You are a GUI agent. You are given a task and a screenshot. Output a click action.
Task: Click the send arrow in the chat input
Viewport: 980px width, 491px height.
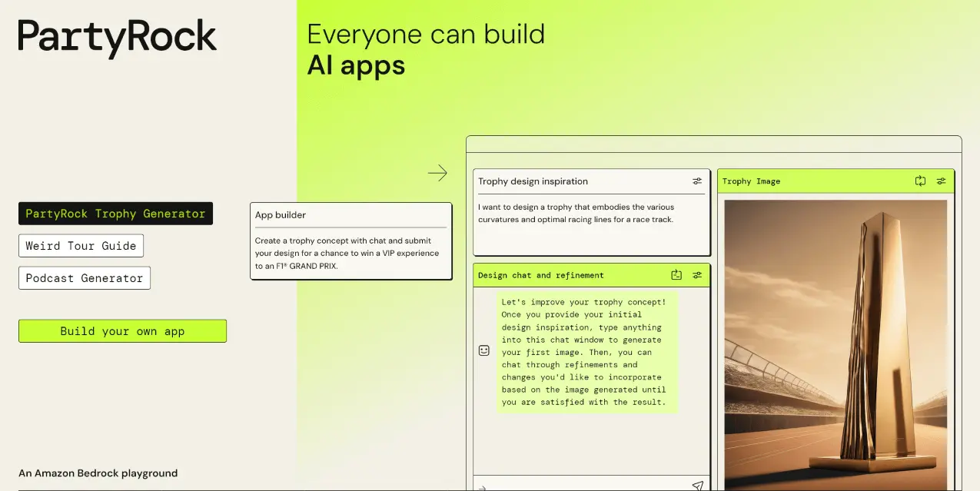tap(698, 485)
